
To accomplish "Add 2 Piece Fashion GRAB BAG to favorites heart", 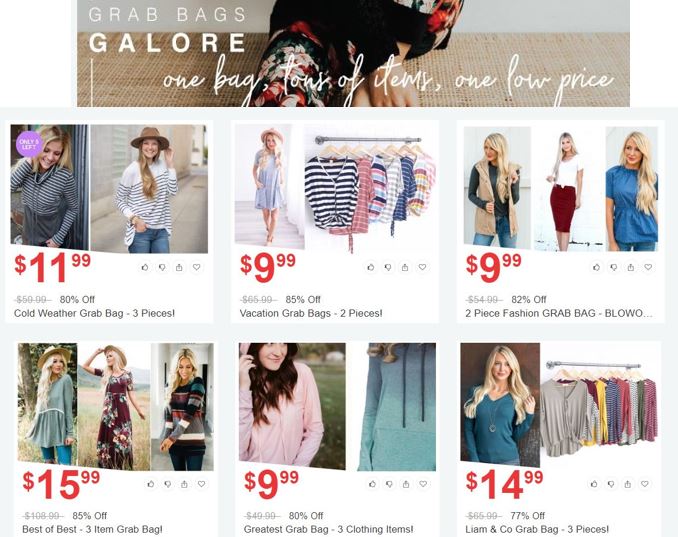I will tap(648, 267).
